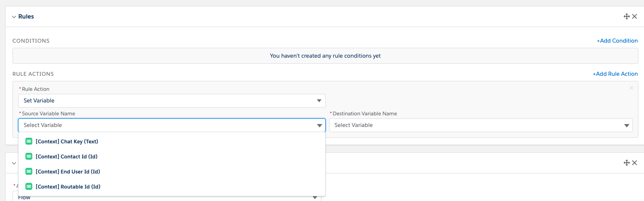Collapse the section beneath Rules via its chevron

click(14, 163)
